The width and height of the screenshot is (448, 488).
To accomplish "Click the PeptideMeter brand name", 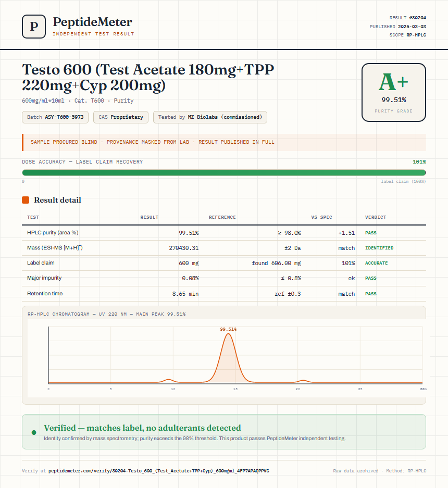I will coord(92,22).
